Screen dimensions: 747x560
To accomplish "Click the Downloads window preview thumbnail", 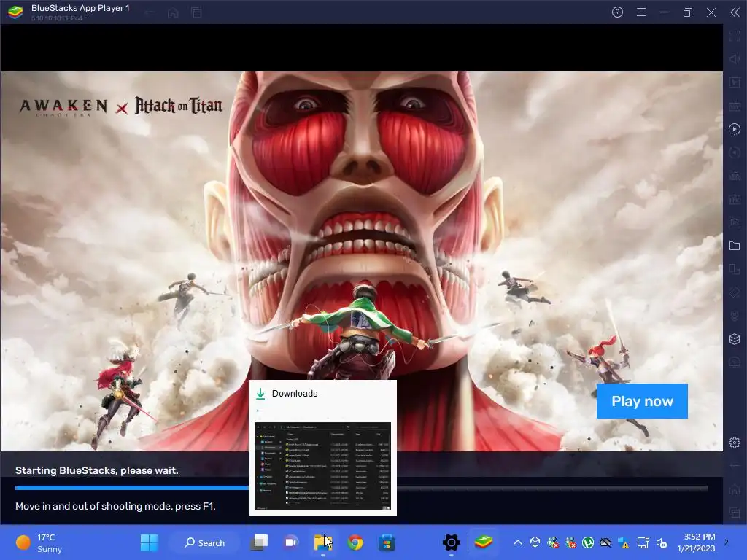I will pos(322,466).
